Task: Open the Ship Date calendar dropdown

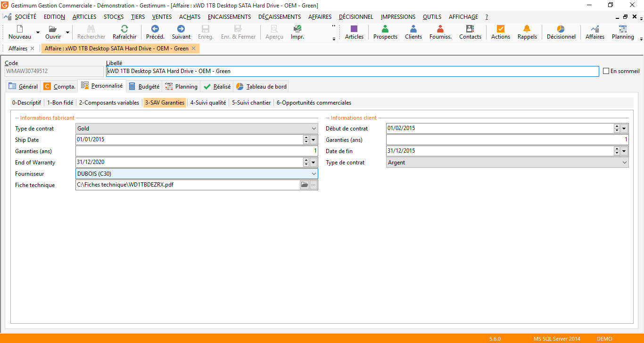Action: coord(314,140)
